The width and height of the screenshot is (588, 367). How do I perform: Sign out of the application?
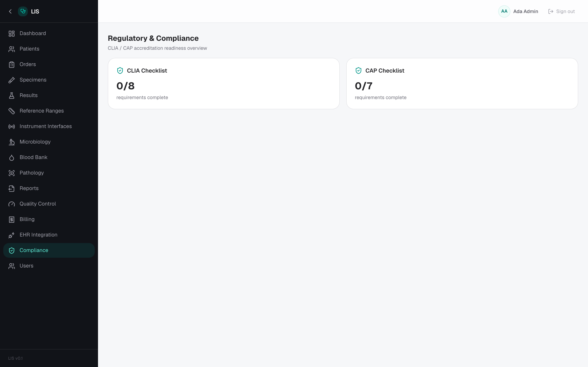(x=561, y=11)
